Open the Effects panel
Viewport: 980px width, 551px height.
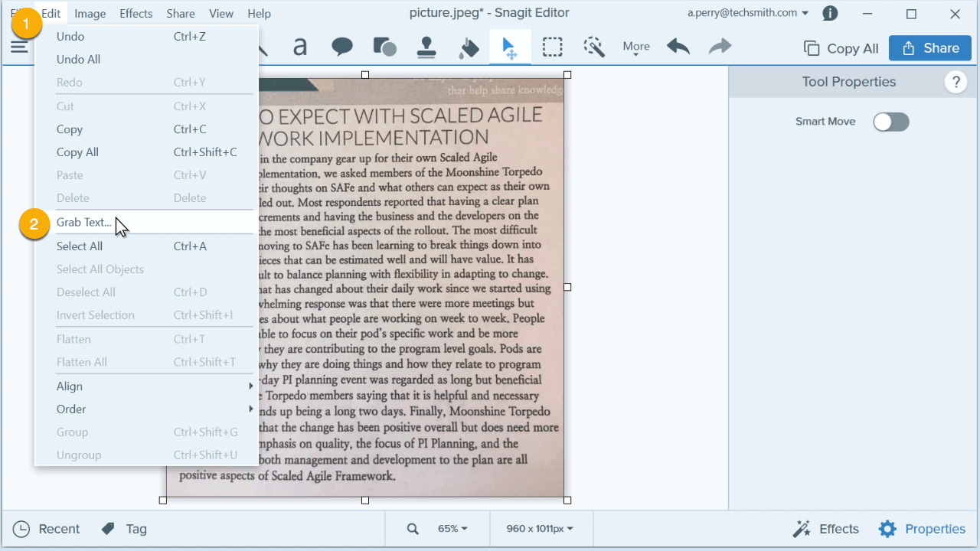825,528
